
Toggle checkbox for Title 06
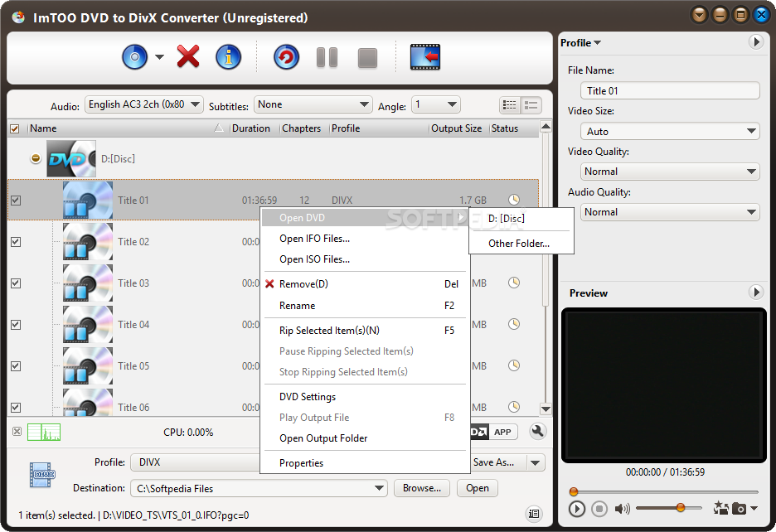tap(16, 408)
